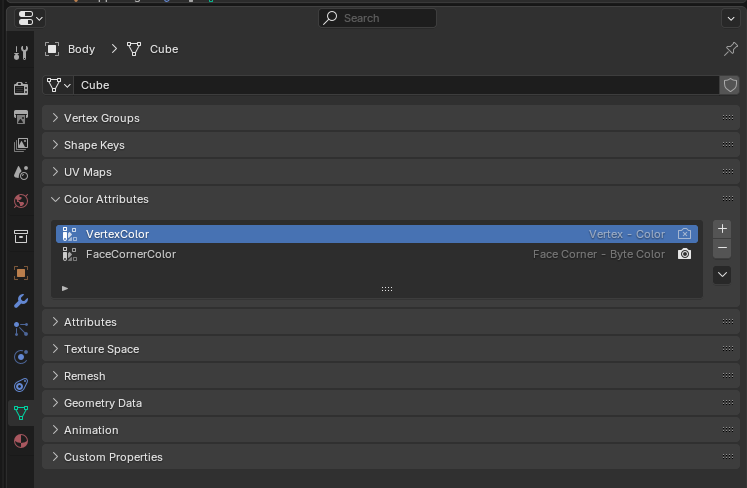Image resolution: width=747 pixels, height=488 pixels.
Task: Open the options dropdown at top right
Action: click(x=731, y=19)
